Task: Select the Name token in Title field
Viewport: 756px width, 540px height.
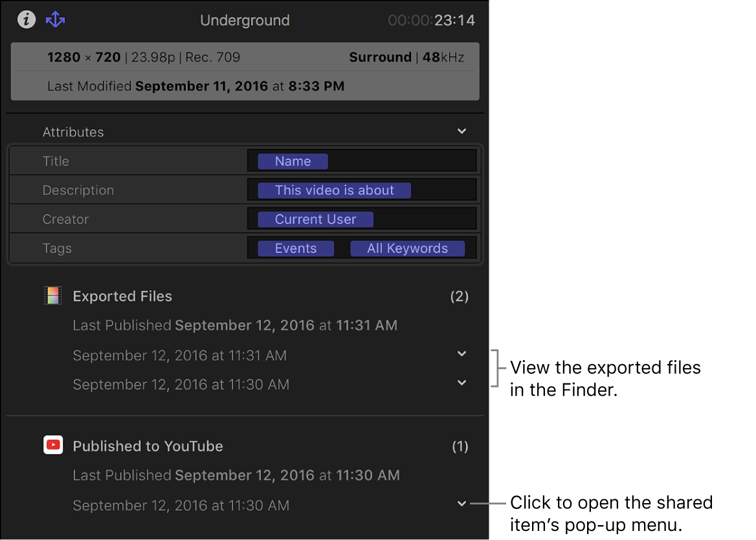Action: (x=293, y=161)
